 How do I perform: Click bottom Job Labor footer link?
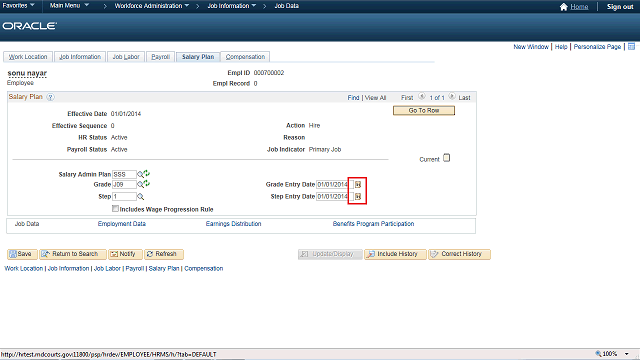(x=107, y=269)
